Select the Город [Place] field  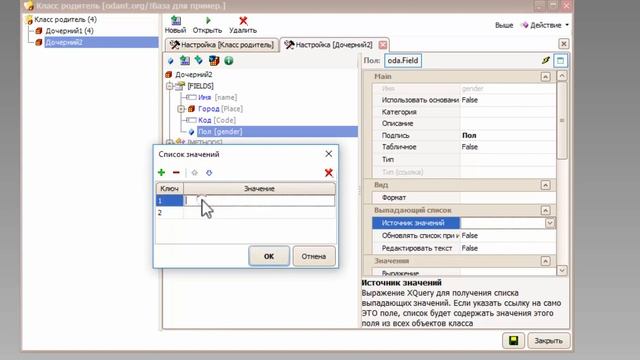(x=220, y=109)
